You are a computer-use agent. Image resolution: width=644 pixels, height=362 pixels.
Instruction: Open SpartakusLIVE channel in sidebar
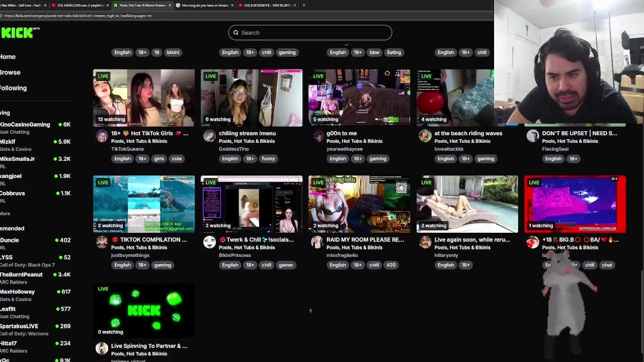36,329
